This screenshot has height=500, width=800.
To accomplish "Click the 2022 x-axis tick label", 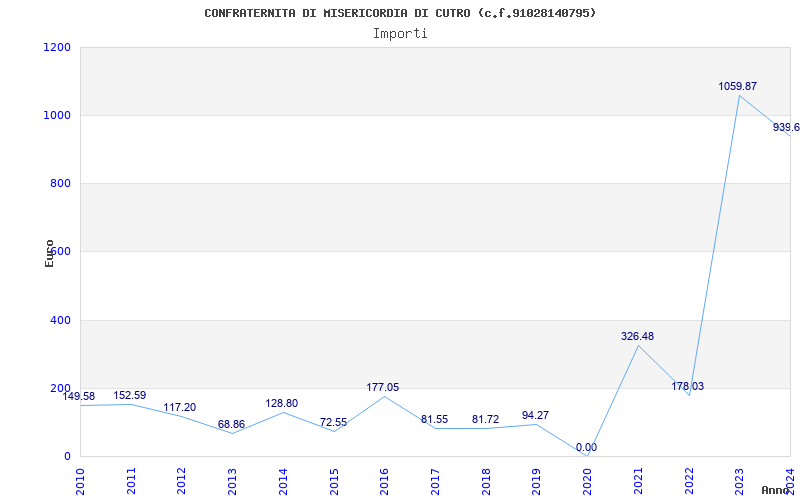I will click(689, 482).
